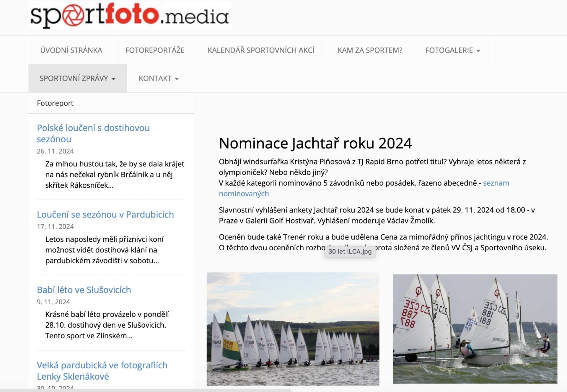
Task: Open Babí léto ve Slušovicích article
Action: tap(84, 290)
